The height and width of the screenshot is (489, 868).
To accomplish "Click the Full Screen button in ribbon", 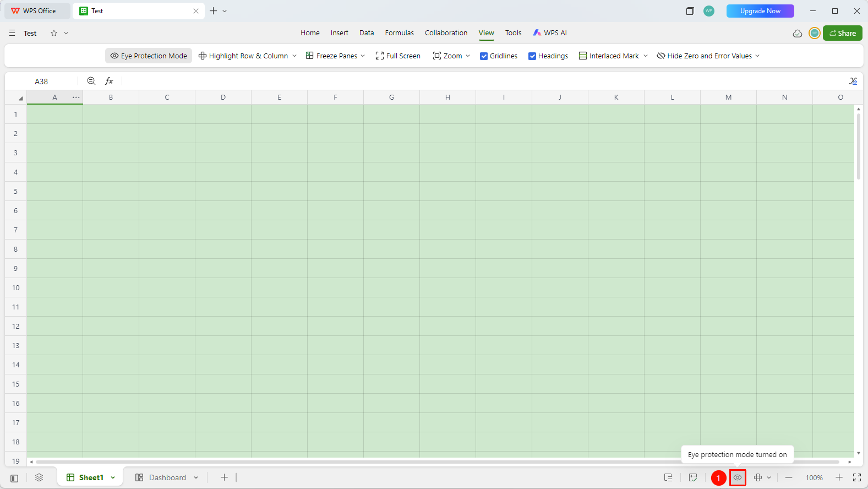I will [398, 56].
